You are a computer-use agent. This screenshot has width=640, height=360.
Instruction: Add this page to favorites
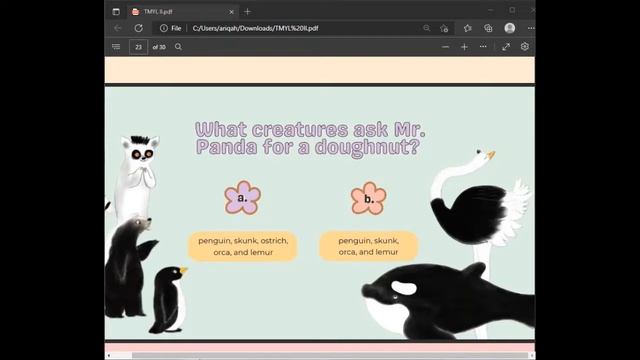[444, 28]
